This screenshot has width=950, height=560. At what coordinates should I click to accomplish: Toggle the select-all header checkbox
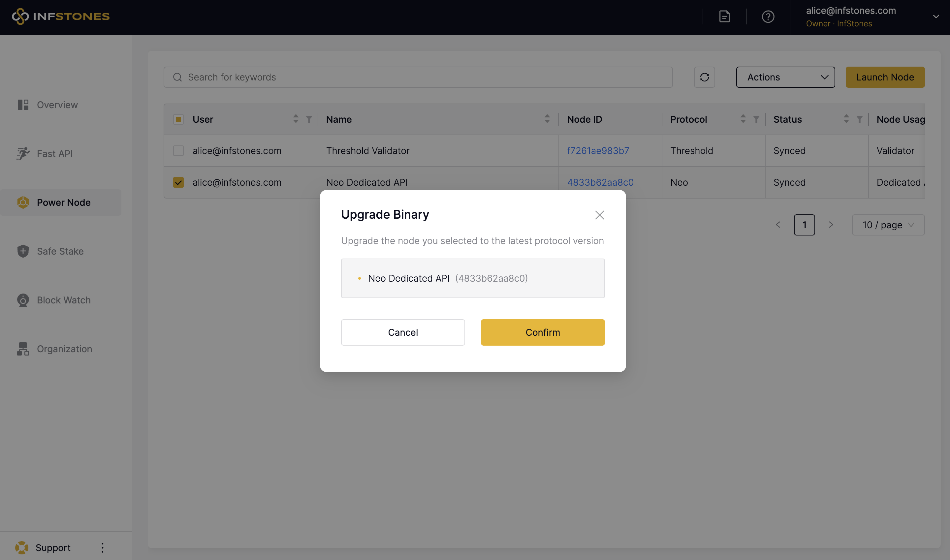(178, 119)
